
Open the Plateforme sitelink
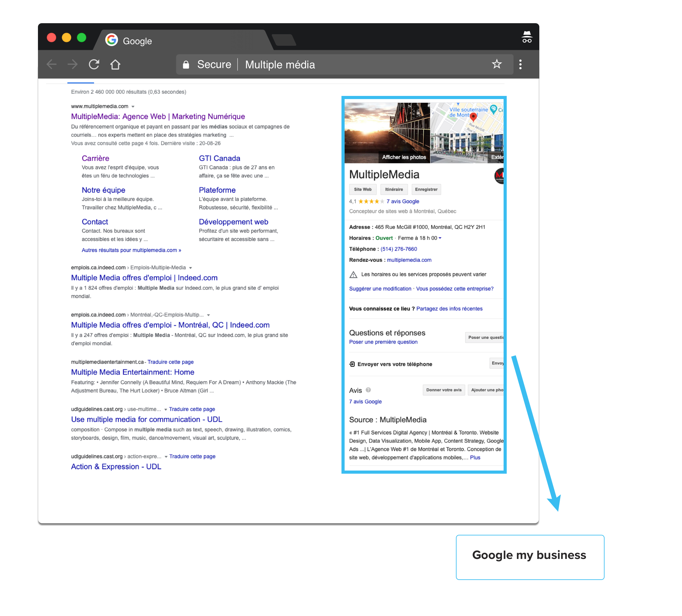(x=217, y=190)
